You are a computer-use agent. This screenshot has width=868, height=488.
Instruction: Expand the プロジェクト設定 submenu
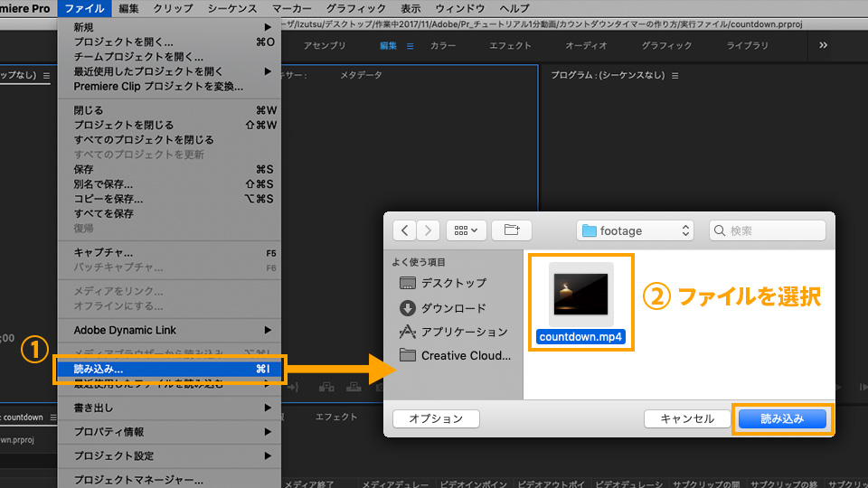click(169, 455)
